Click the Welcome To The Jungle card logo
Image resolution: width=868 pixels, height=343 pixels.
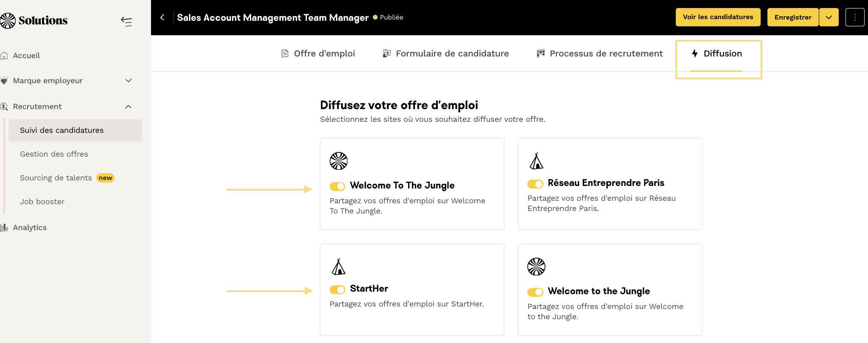click(339, 161)
